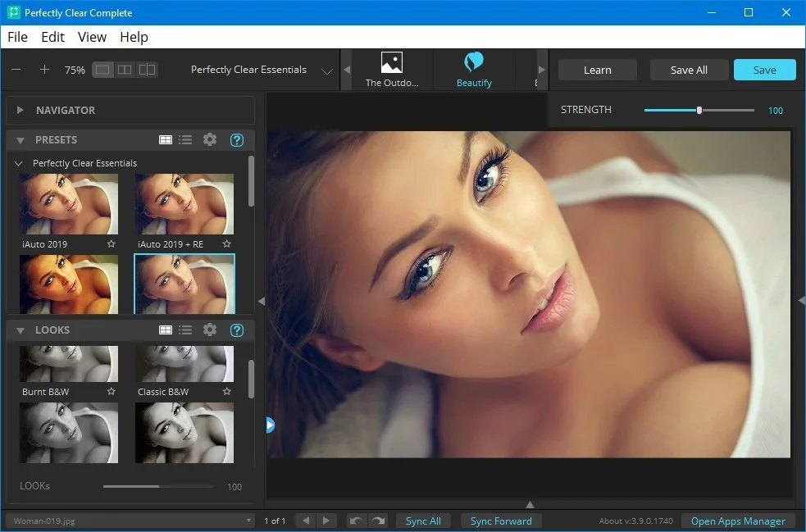Switch Presets to grid view icon
Image resolution: width=806 pixels, height=532 pixels.
tap(166, 140)
